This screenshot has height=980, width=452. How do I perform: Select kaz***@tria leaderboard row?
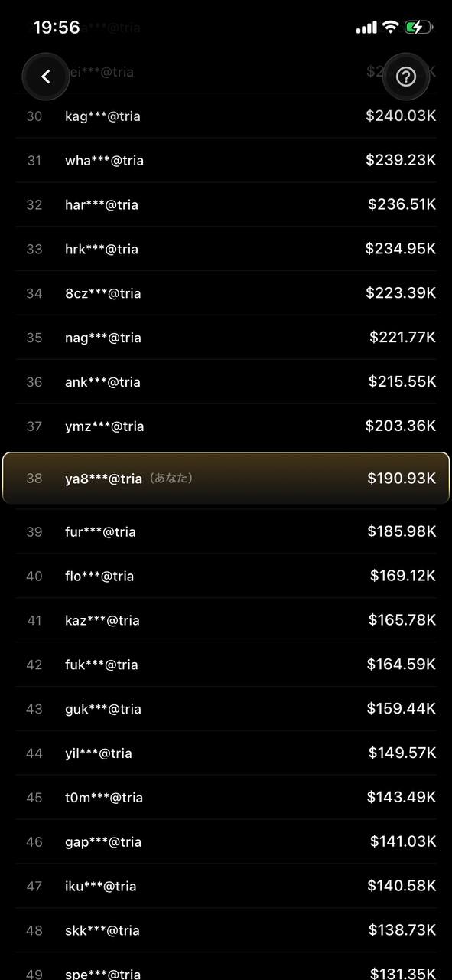(x=226, y=620)
